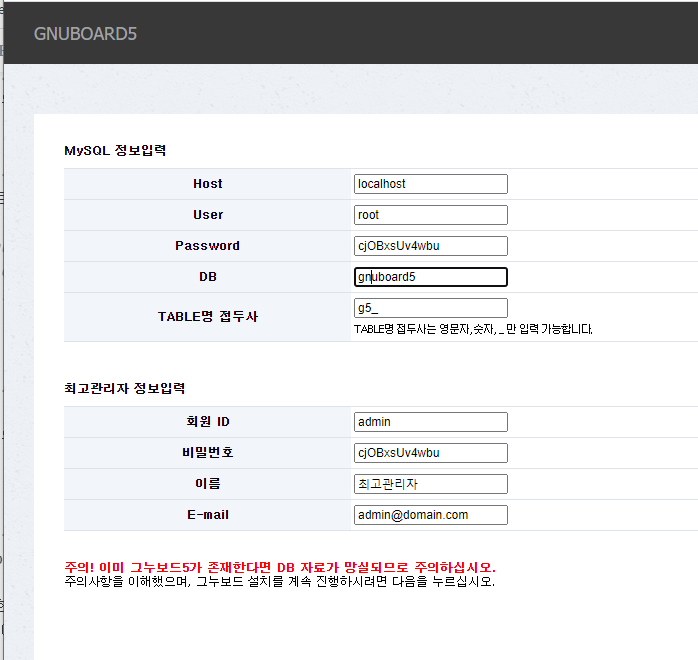Screen dimensions: 698x660
Task: Click the TABLE명 접두사 row label
Action: [207, 316]
